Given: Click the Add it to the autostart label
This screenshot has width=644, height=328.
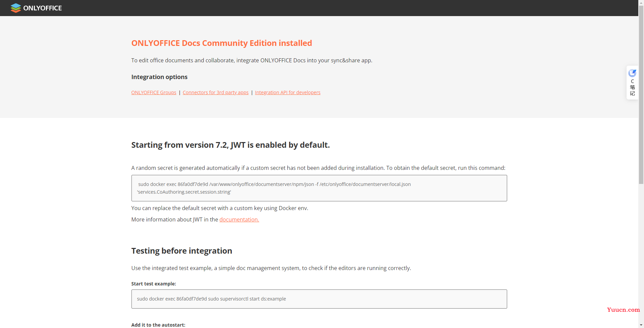Looking at the screenshot, I should [x=158, y=325].
